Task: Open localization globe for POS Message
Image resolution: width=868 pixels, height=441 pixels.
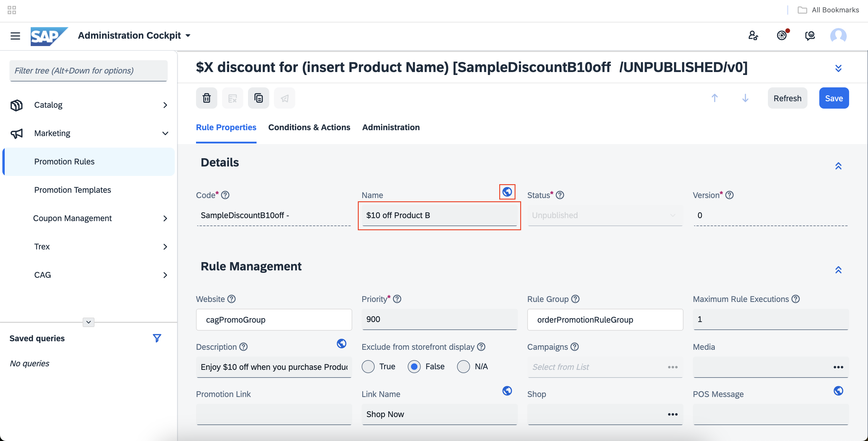Action: (838, 391)
